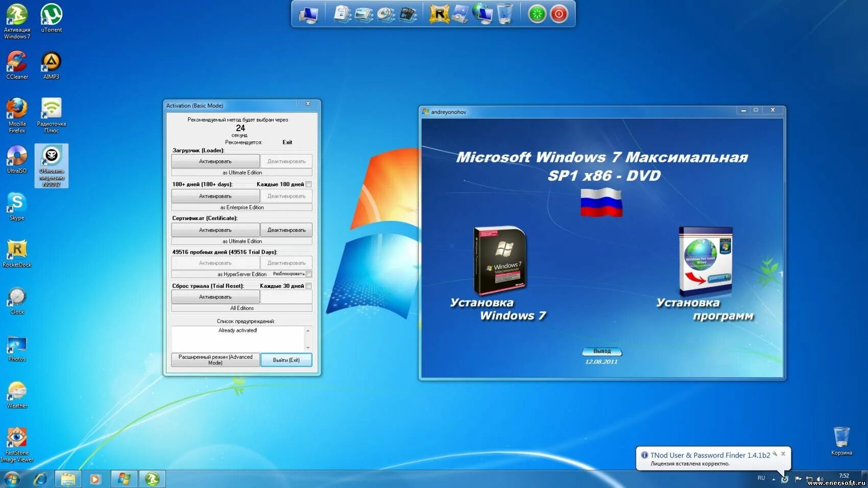Open Videos filmstrip icon in the dock
868x488 pixels.
[x=408, y=14]
